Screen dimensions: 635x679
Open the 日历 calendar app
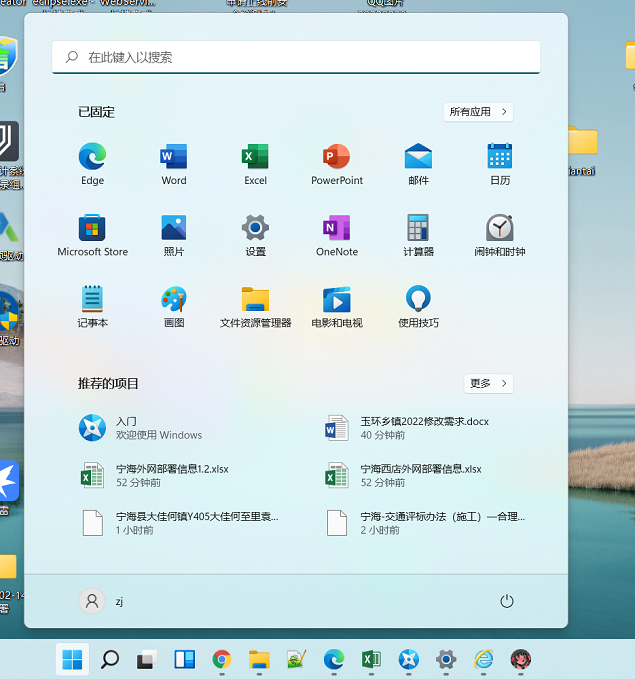(499, 164)
